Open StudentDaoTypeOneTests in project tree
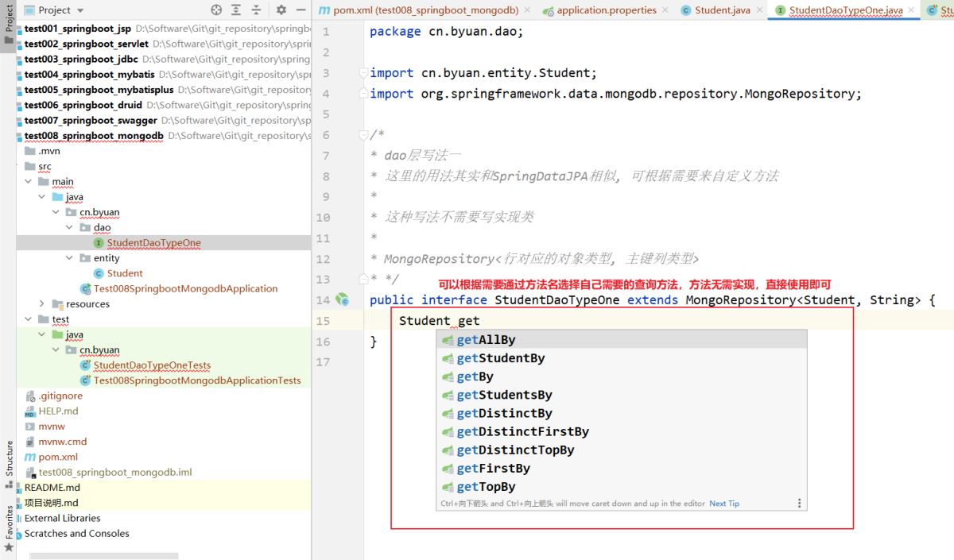This screenshot has width=954, height=560. click(152, 365)
